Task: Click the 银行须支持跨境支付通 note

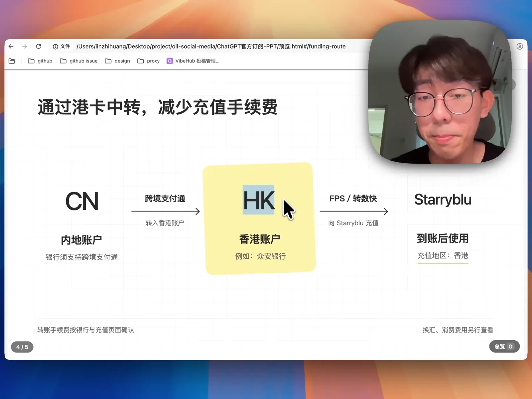Action: pos(82,257)
